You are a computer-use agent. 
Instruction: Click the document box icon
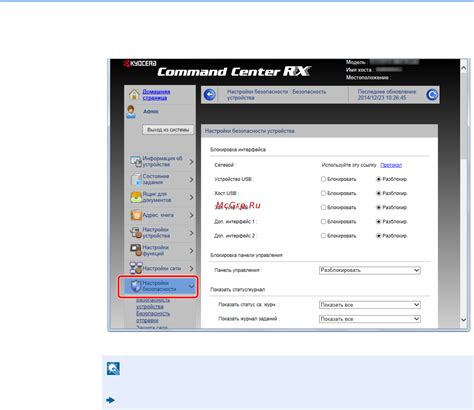[x=136, y=197]
